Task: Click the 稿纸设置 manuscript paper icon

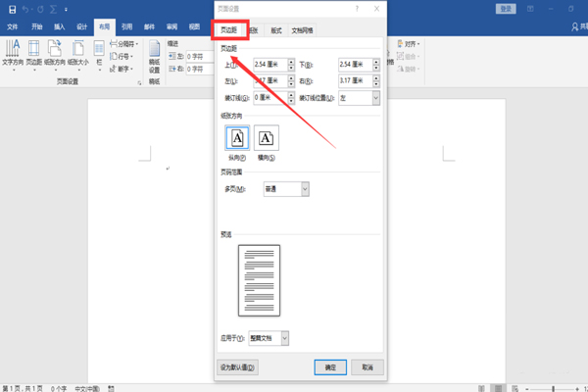Action: pyautogui.click(x=154, y=57)
